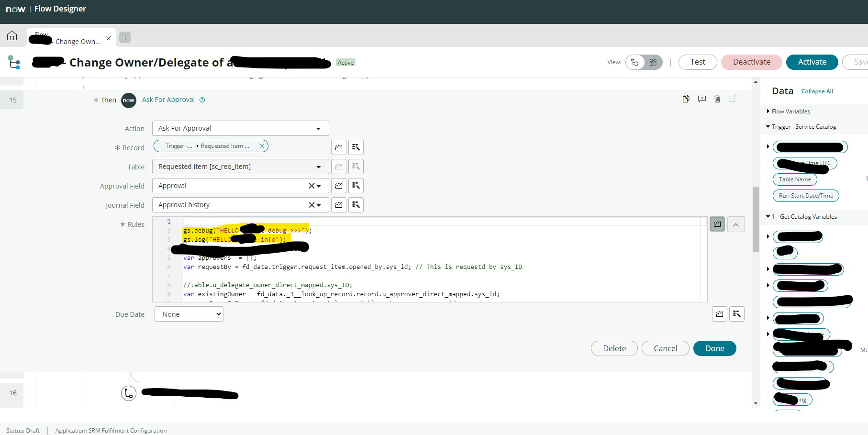This screenshot has width=868, height=435.
Task: Click the Done button to save the action
Action: click(714, 348)
